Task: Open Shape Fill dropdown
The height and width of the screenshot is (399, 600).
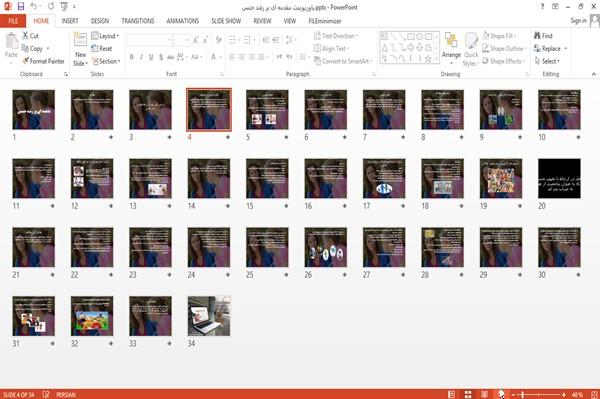Action: pos(499,36)
